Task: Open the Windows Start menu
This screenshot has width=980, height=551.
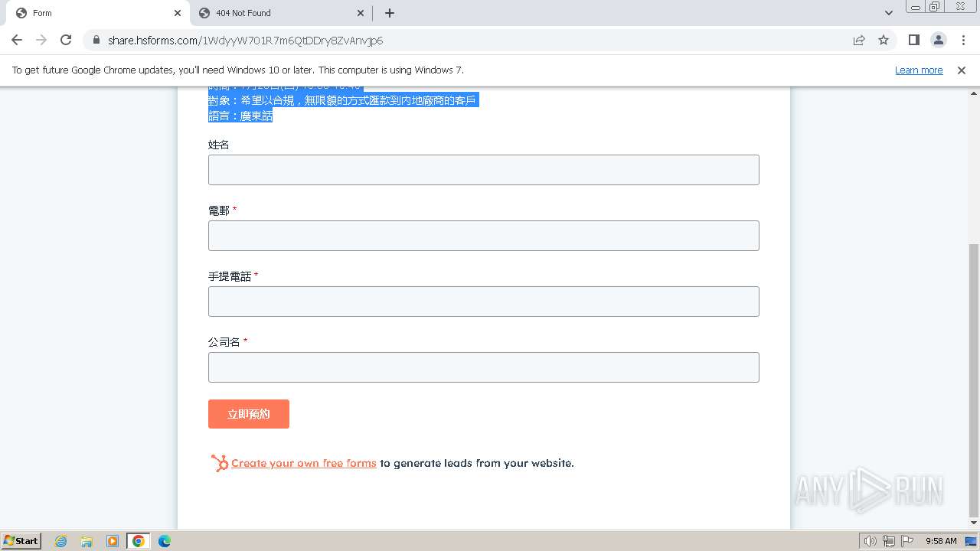Action: click(x=21, y=540)
